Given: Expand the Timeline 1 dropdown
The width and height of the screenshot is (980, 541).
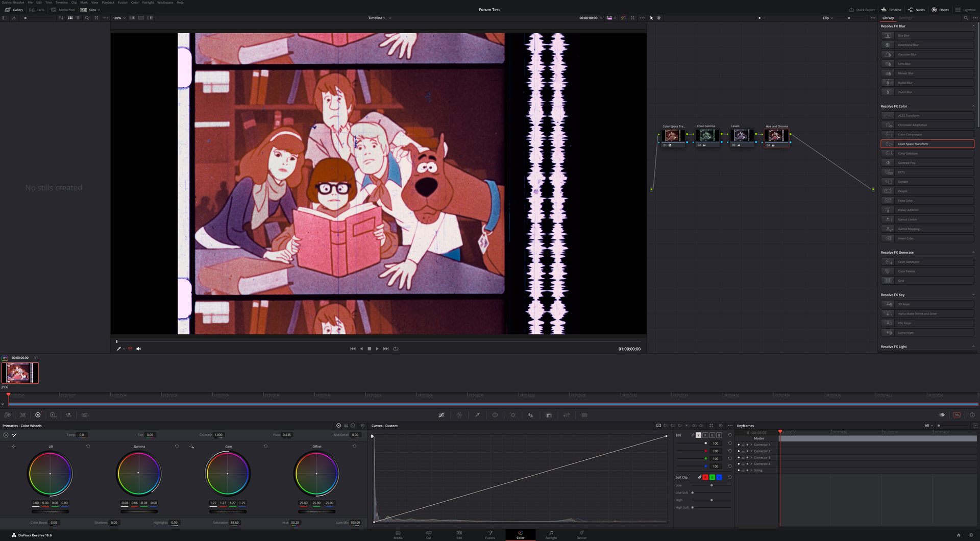Looking at the screenshot, I should (x=380, y=18).
